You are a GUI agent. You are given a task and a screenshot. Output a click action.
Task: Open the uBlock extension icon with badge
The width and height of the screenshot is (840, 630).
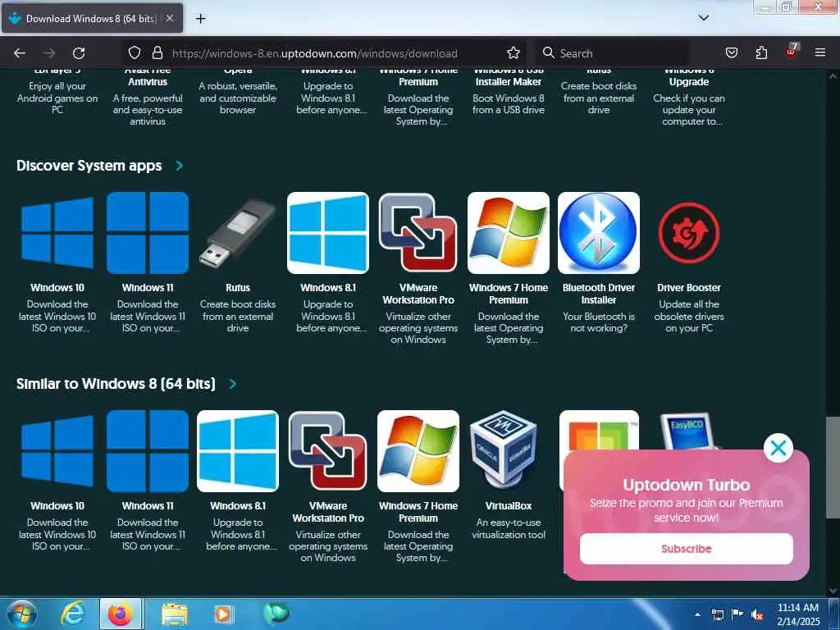792,52
